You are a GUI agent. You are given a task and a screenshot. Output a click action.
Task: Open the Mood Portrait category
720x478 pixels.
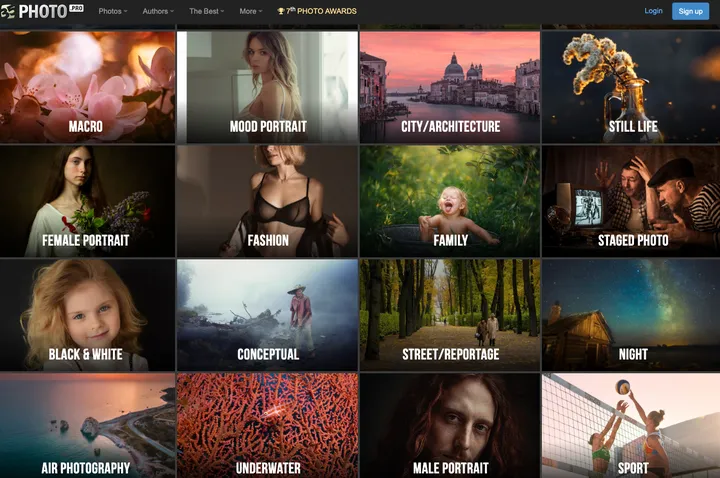pyautogui.click(x=267, y=87)
